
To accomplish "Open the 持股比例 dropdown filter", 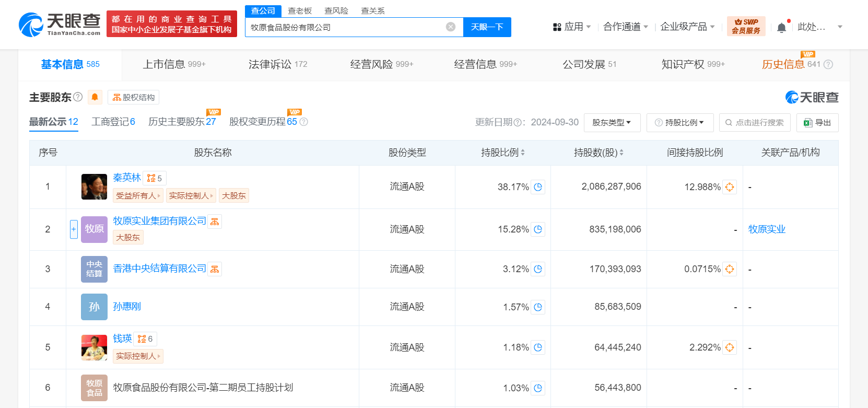I will point(679,123).
